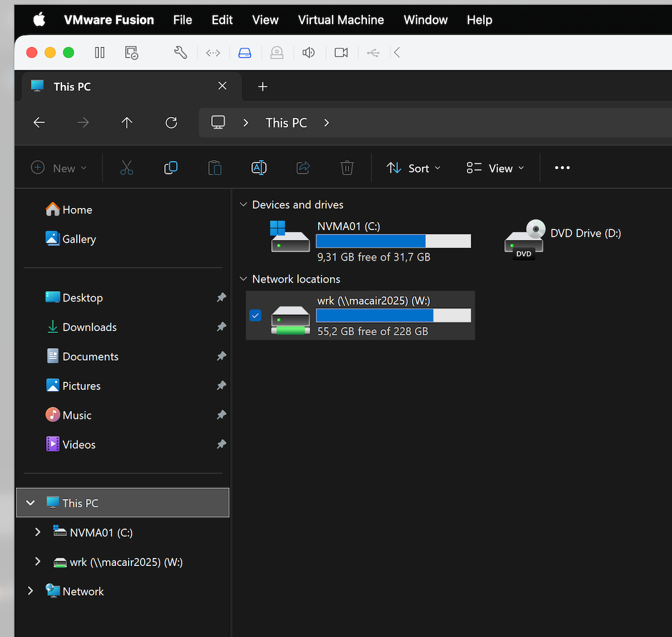
Task: Click the camera toolbar icon
Action: coord(341,53)
